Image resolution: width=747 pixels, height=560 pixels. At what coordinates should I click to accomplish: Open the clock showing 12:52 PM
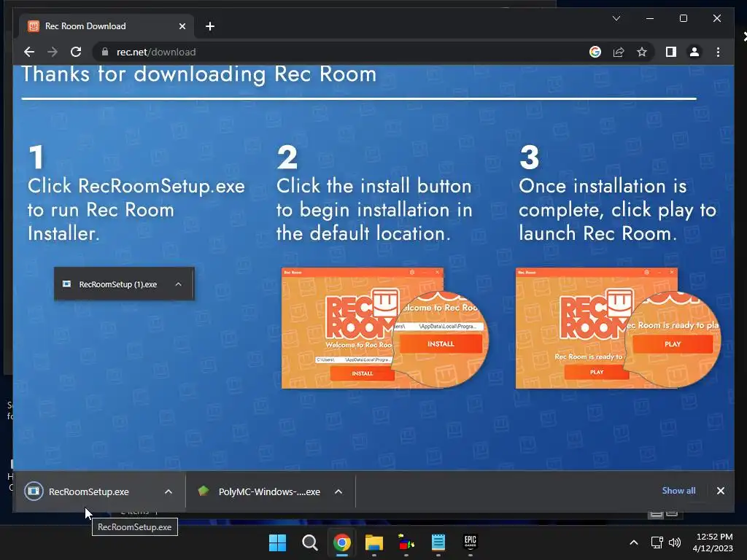[713, 542]
